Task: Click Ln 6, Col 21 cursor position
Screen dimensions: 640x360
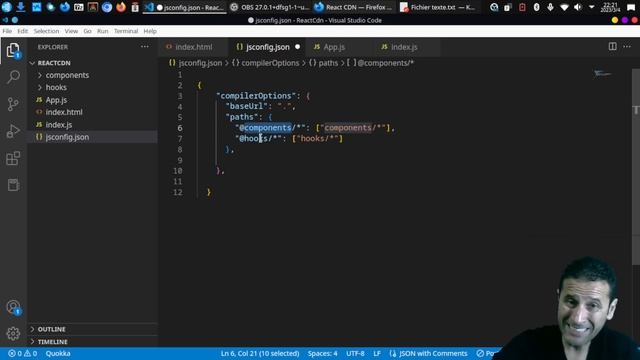Action: [260, 353]
